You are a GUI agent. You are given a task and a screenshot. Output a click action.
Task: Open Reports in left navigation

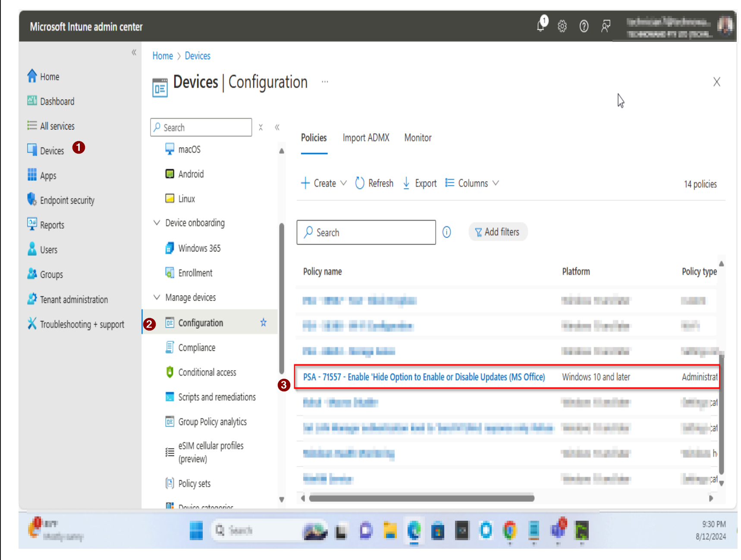(x=45, y=225)
